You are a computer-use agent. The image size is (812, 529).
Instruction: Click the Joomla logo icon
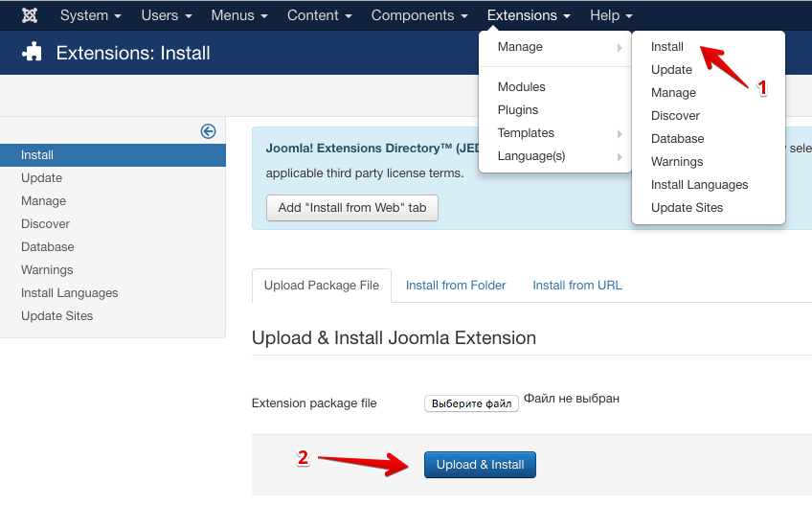click(30, 15)
